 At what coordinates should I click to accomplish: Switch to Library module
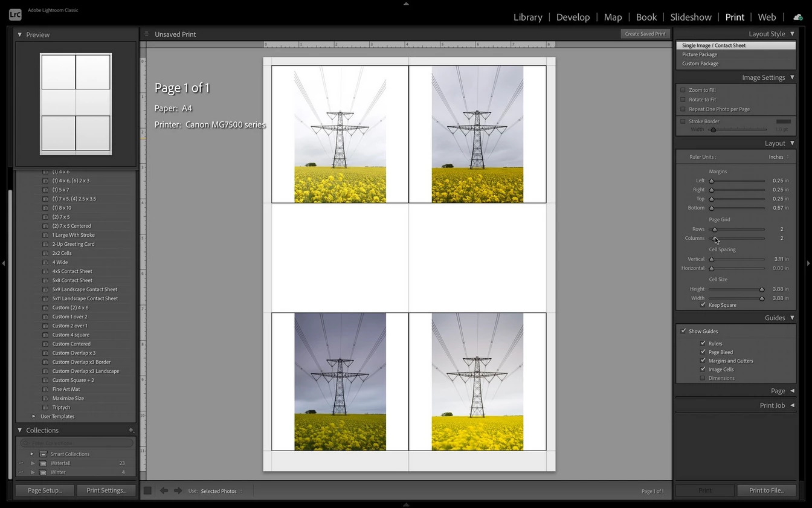(x=527, y=17)
